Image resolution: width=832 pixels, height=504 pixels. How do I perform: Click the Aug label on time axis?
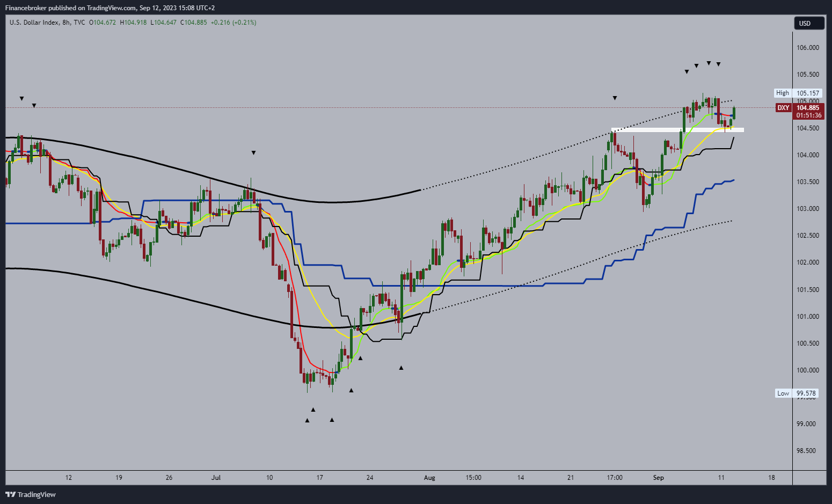click(x=429, y=478)
